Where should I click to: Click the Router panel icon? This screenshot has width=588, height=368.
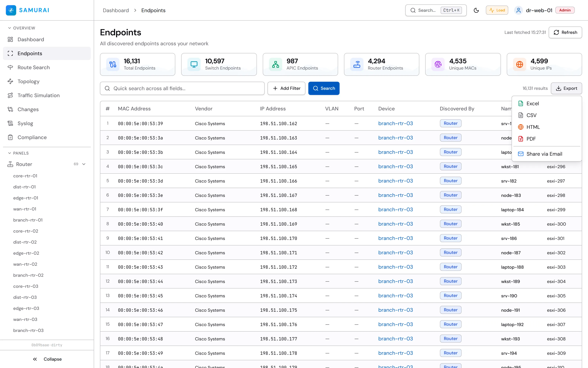(x=10, y=164)
